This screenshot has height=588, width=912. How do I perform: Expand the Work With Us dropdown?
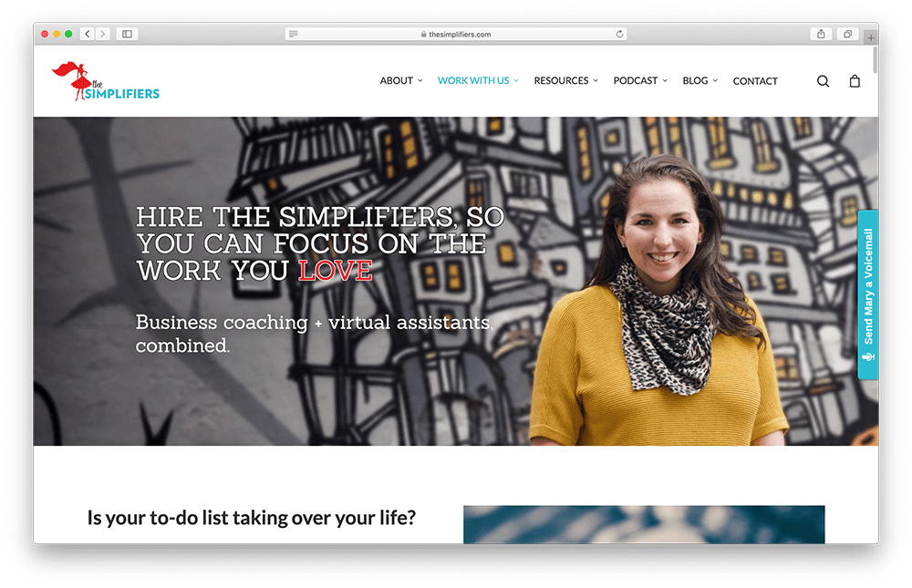tap(478, 81)
